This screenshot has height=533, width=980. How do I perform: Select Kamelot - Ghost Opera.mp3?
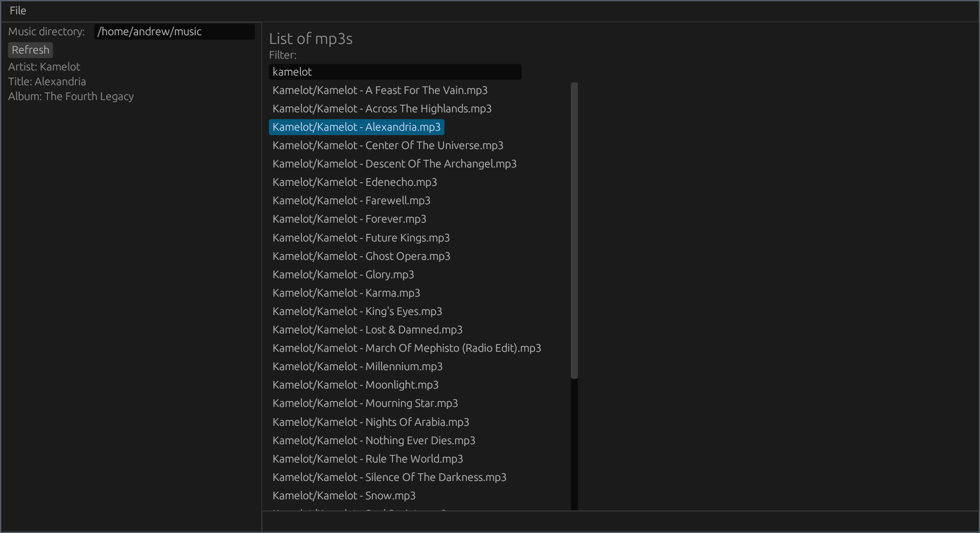point(361,256)
